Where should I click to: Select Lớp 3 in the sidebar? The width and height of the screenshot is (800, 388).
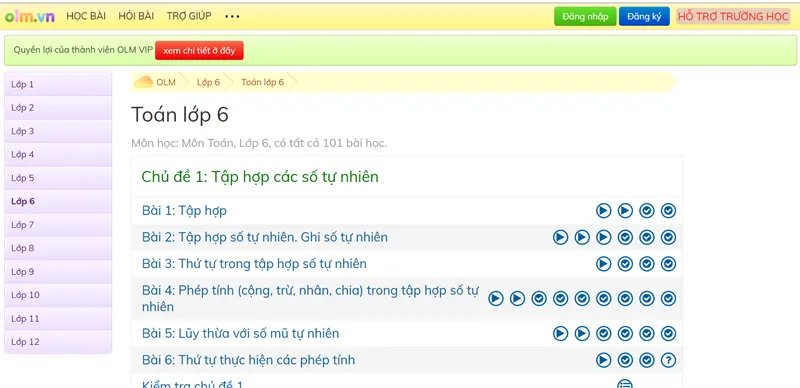[x=58, y=131]
